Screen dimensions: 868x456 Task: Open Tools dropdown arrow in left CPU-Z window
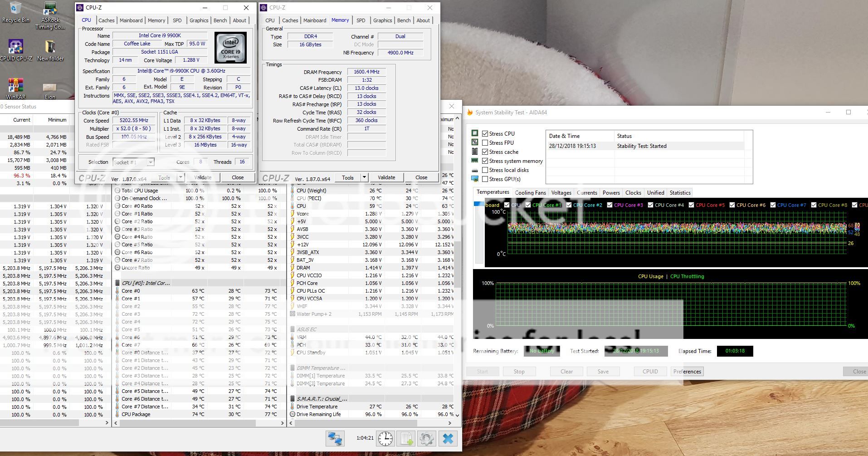pyautogui.click(x=180, y=177)
